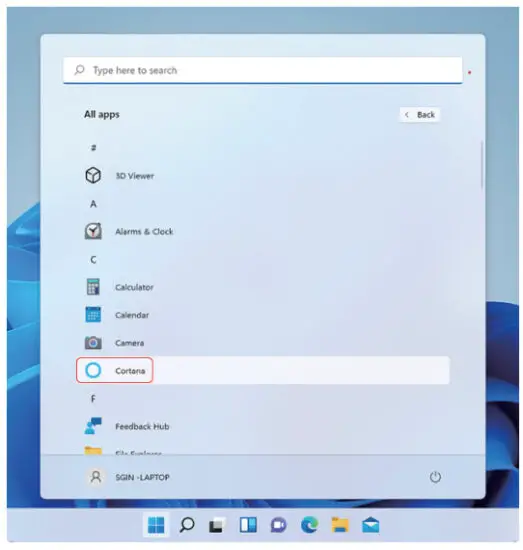This screenshot has width=523, height=550.
Task: Click the all apps list scrollbar
Action: coord(482,165)
